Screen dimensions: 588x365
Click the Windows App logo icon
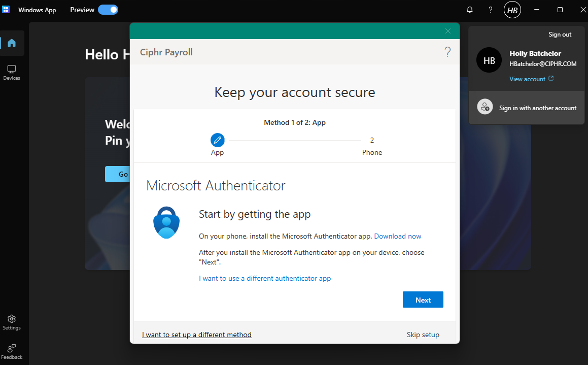point(6,9)
